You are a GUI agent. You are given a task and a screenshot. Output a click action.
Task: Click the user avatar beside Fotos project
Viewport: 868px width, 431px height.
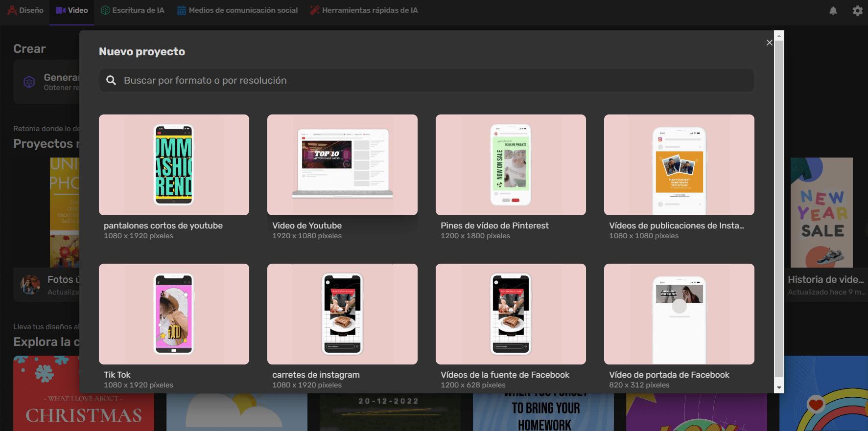(30, 285)
